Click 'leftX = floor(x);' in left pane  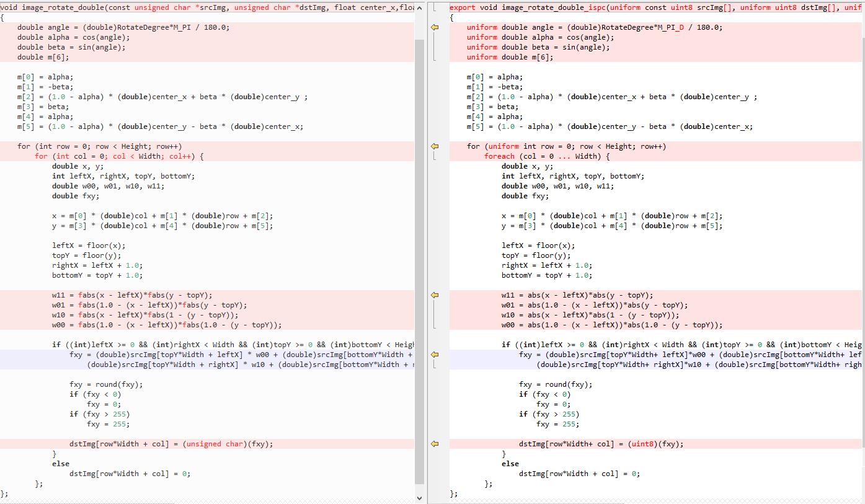89,245
